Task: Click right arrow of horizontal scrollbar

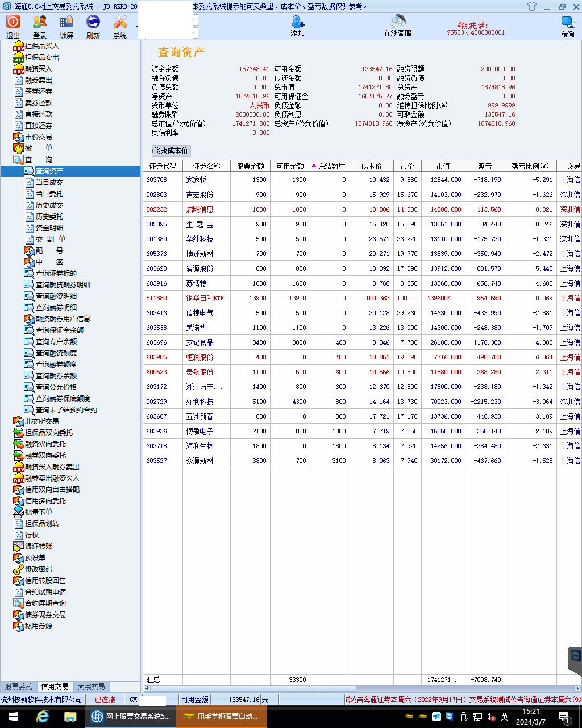Action: [x=577, y=688]
